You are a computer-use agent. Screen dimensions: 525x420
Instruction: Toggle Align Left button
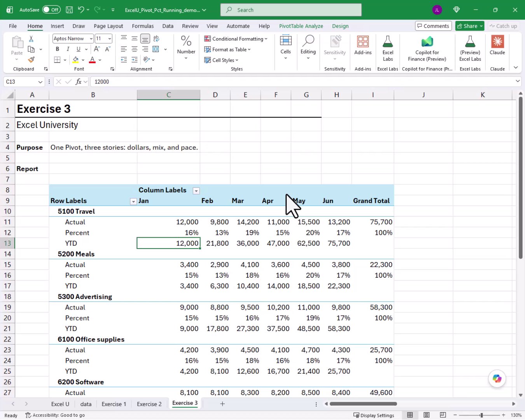pos(124,49)
